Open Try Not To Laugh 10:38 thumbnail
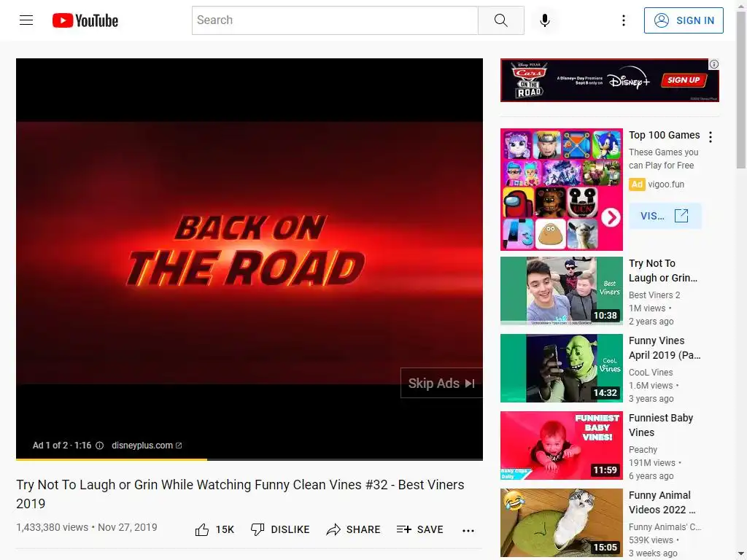The height and width of the screenshot is (560, 747). coord(562,291)
